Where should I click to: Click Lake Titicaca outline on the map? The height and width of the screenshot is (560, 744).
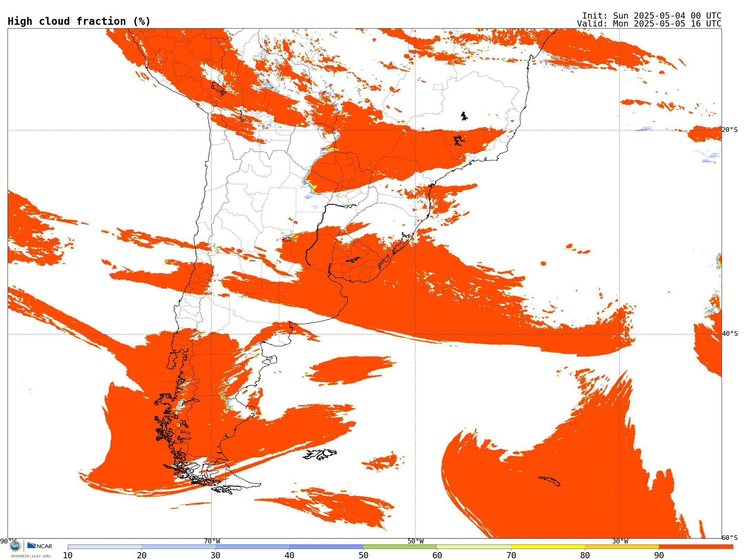tap(218, 89)
